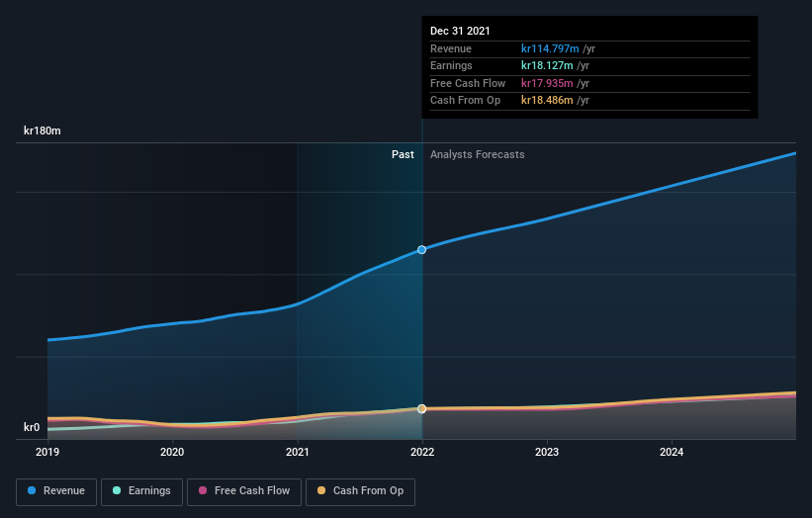Toggle the Revenue legend button
Screen dimensions: 812x518
tap(56, 491)
